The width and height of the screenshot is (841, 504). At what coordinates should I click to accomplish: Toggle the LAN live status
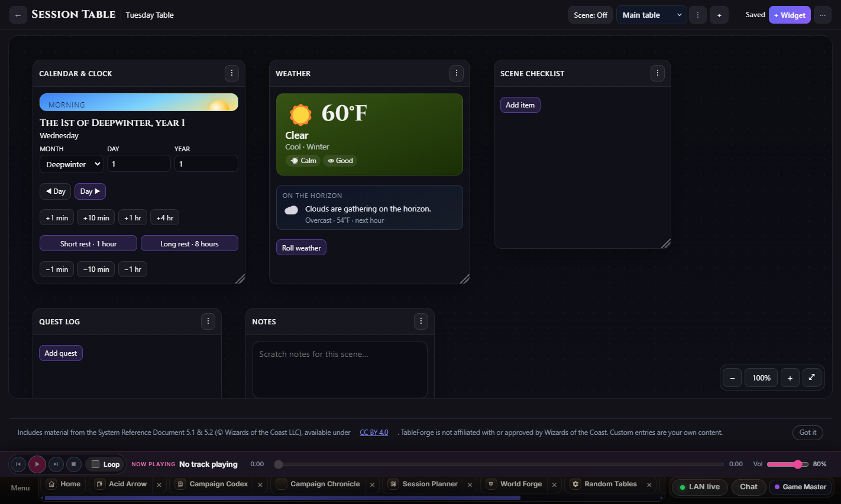click(x=700, y=487)
